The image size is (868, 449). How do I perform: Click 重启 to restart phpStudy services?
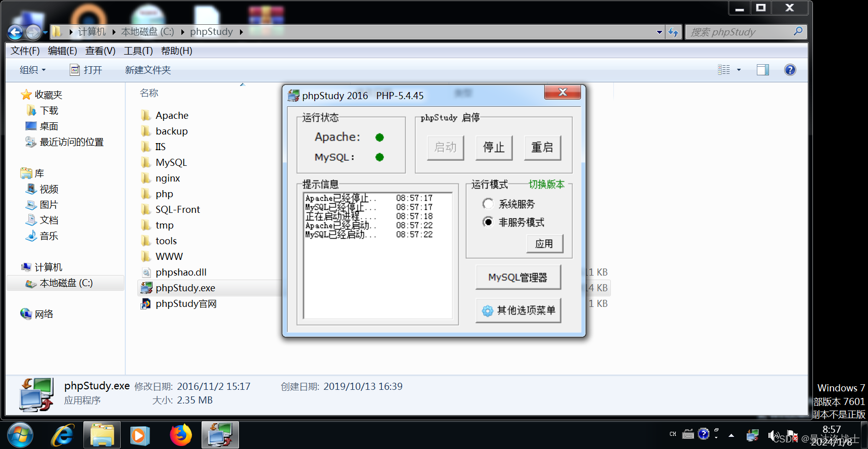[x=542, y=148]
